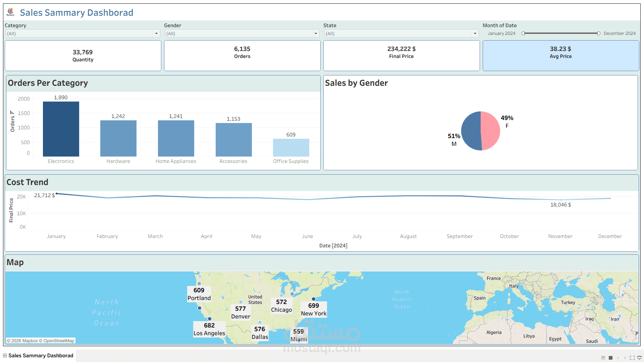
Task: Open the State filter dropdown
Action: click(401, 34)
